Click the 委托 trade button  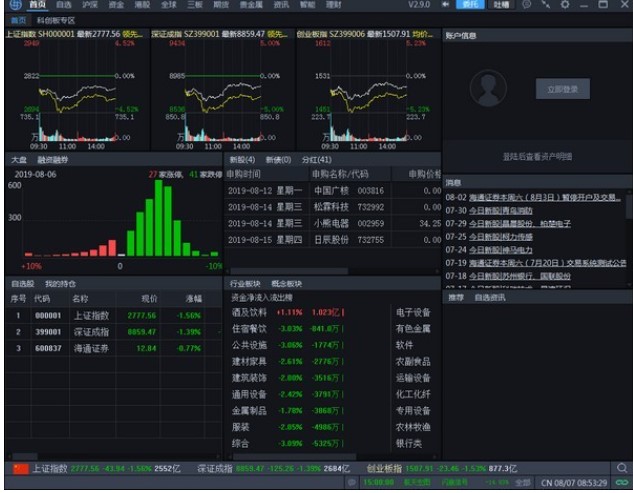[x=471, y=5]
